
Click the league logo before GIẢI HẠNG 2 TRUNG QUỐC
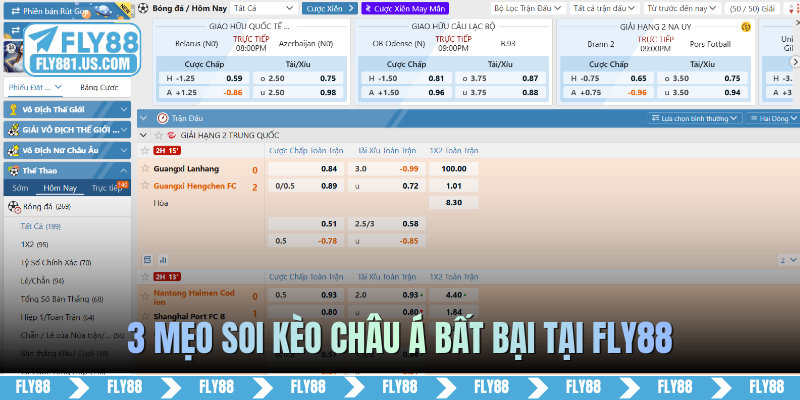point(171,135)
